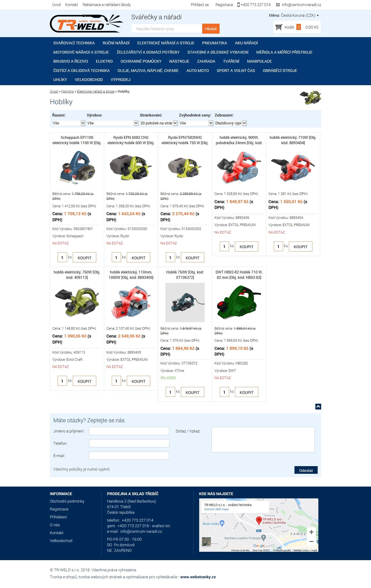Switch map to satellite thumbnail view

[206, 542]
